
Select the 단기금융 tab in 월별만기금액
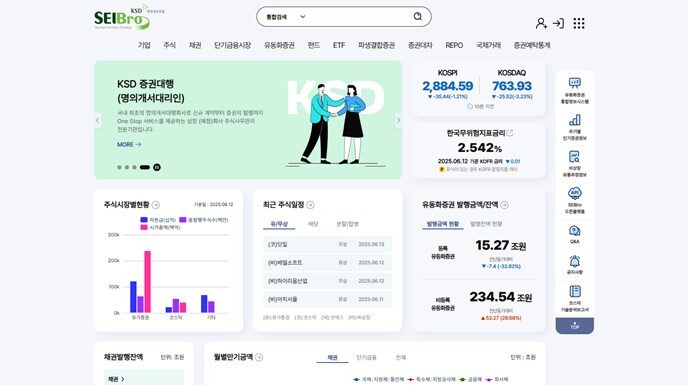366,357
